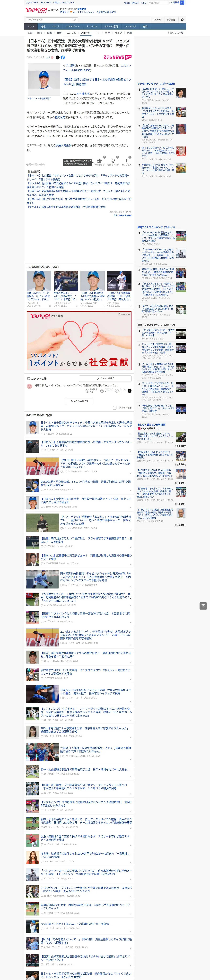The image size is (210, 980).
Task: Open the 柴田獅子二刀流デビュー article
Action: coord(86,557)
